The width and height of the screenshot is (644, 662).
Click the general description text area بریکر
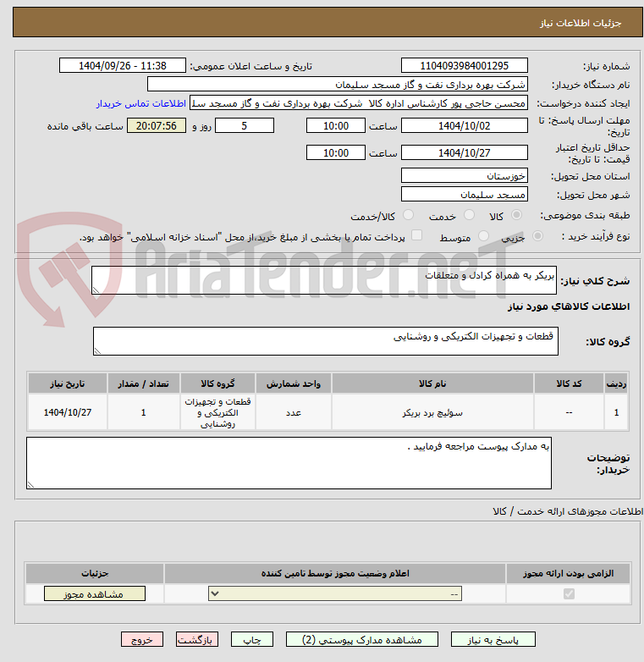click(324, 280)
